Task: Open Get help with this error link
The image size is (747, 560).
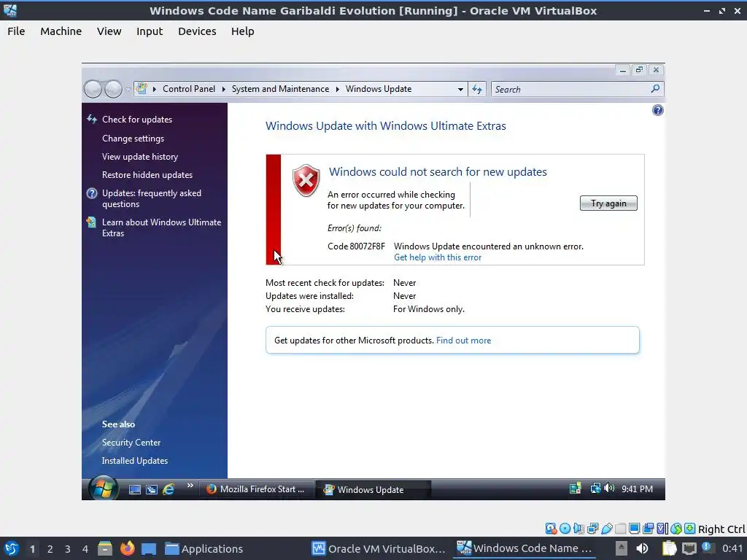Action: tap(438, 257)
